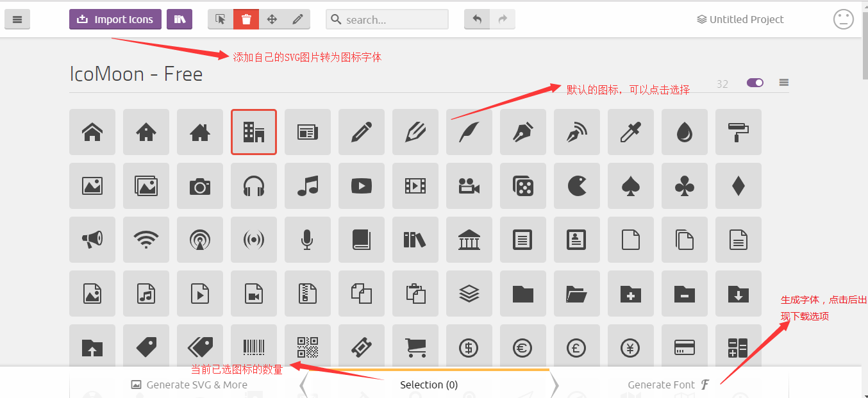Open the main hamburger menu
868x398 pixels.
pos(17,19)
